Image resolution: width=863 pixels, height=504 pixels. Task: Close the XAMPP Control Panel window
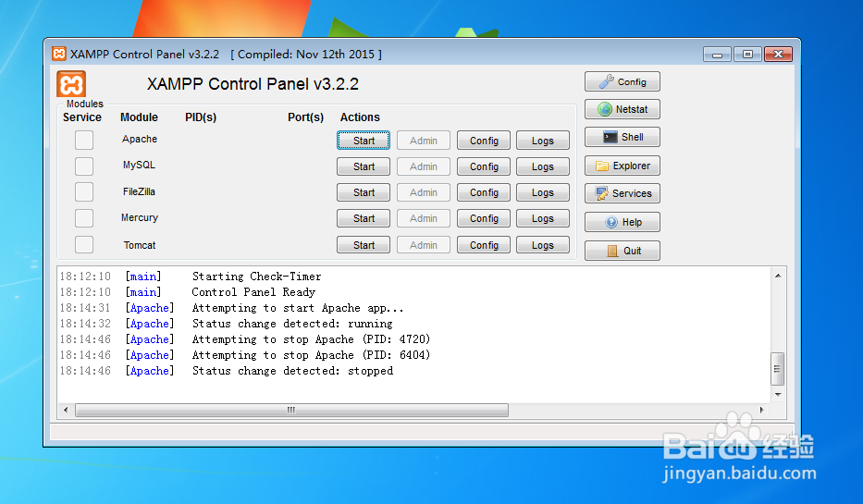coord(778,55)
